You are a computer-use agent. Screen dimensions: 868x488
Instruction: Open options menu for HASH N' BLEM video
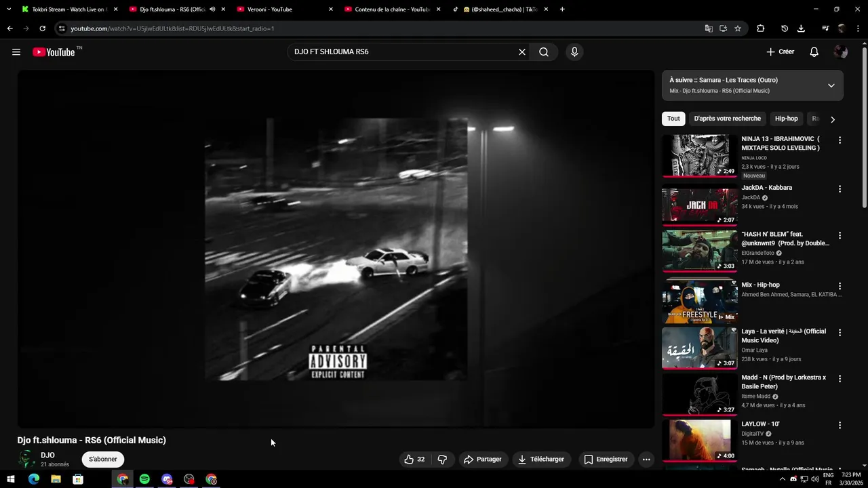840,236
